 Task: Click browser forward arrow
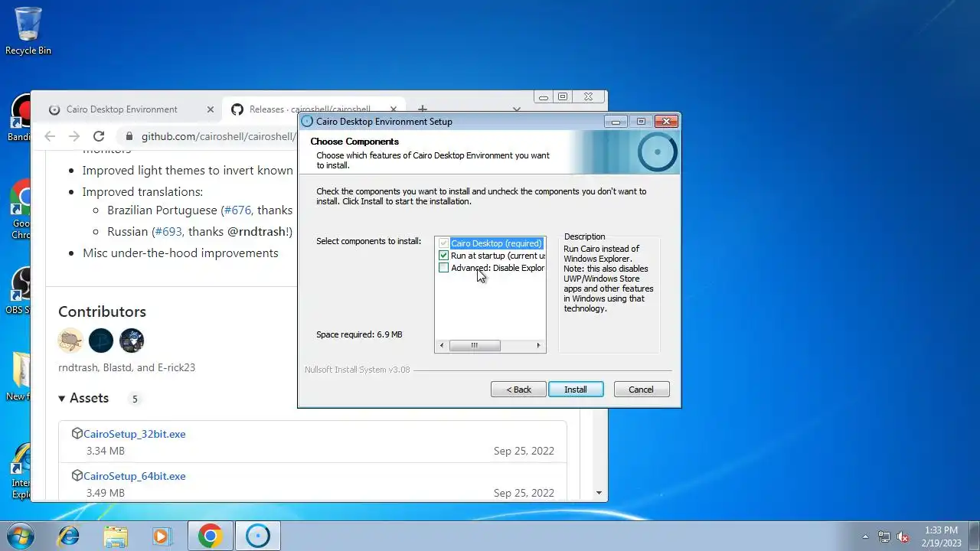74,136
